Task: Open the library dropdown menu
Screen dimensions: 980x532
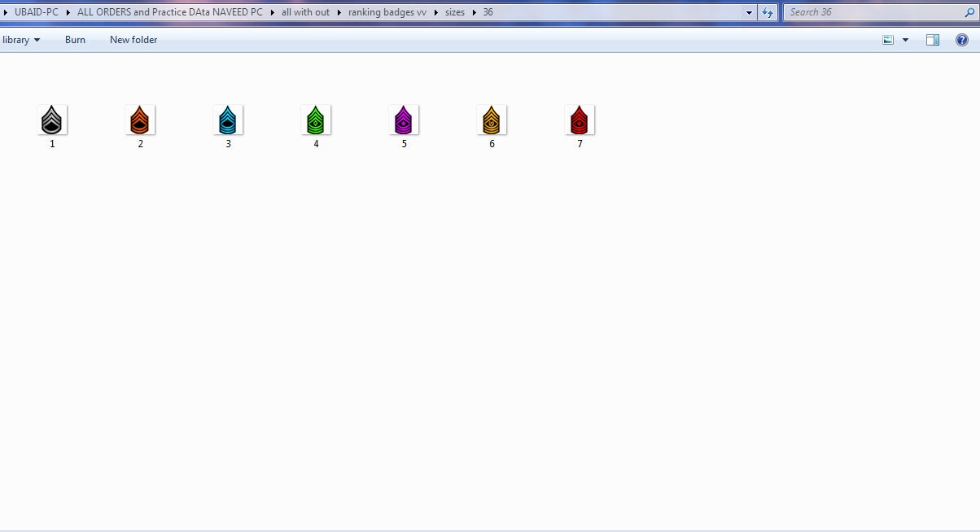Action: point(21,40)
